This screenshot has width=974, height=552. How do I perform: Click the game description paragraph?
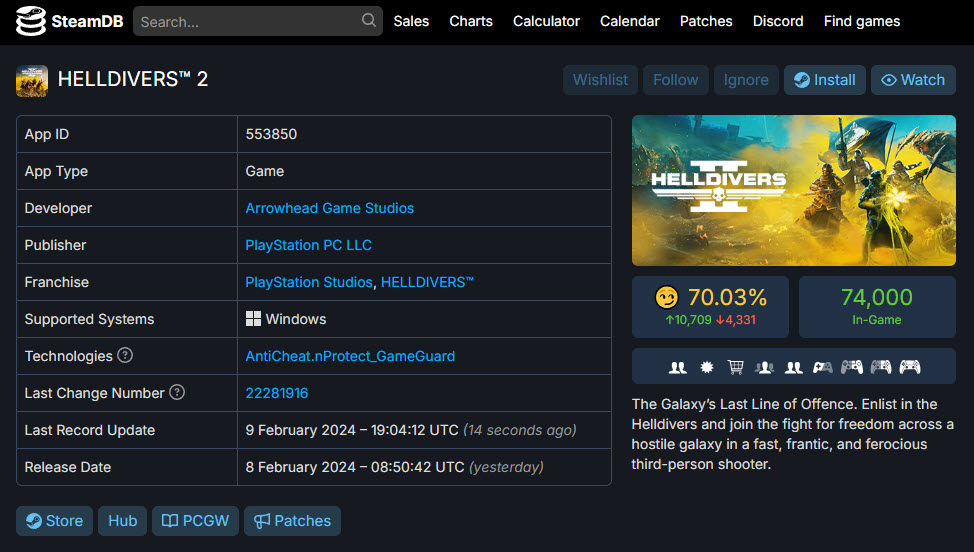pyautogui.click(x=793, y=435)
